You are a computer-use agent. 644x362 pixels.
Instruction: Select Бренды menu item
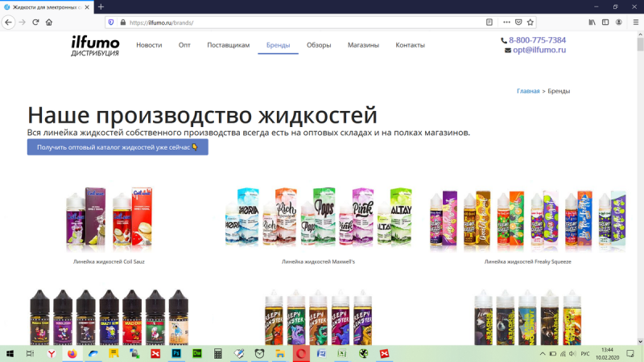(x=278, y=45)
